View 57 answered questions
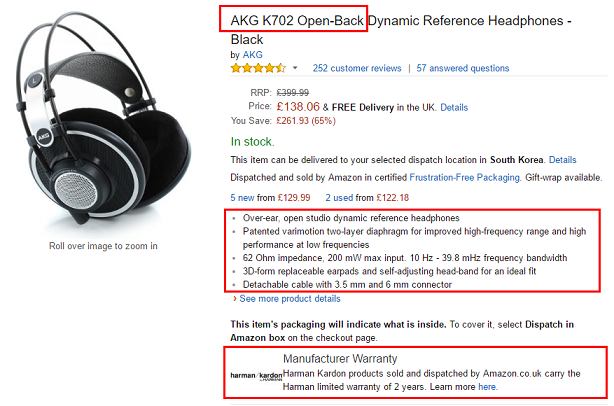 [462, 68]
